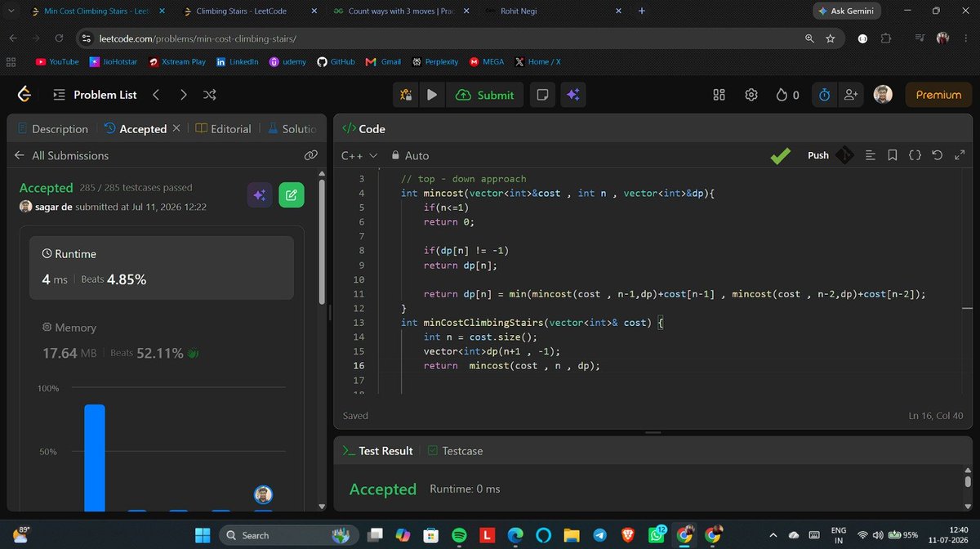Select the Runtime stats card
Image resolution: width=980 pixels, height=549 pixels.
[161, 268]
